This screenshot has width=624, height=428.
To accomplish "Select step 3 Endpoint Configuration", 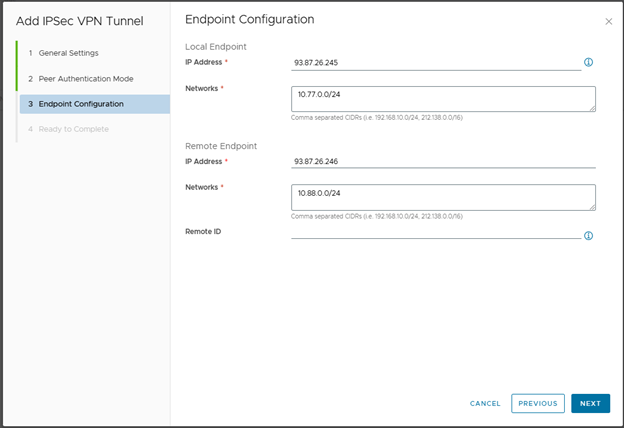I will pyautogui.click(x=81, y=104).
